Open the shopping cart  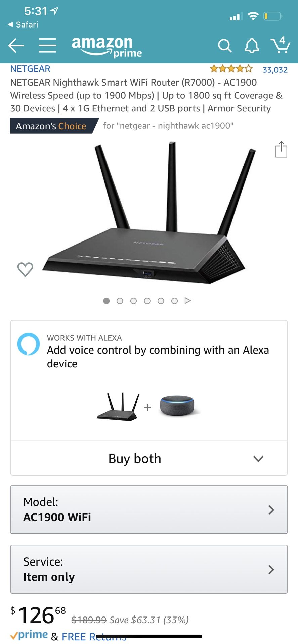point(280,45)
